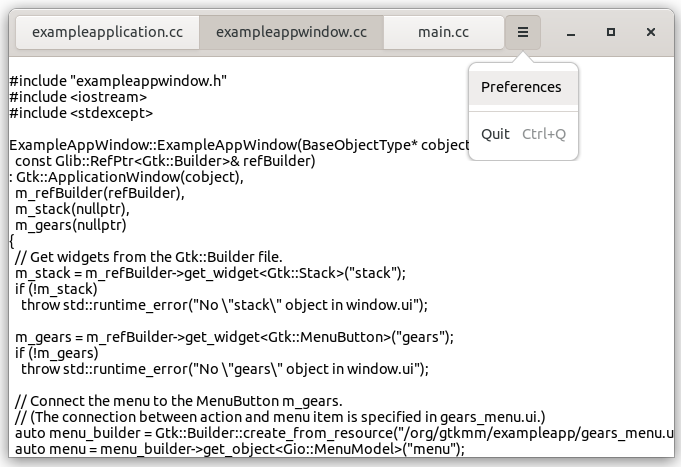Close the window with the X button
681x467 pixels.
651,32
